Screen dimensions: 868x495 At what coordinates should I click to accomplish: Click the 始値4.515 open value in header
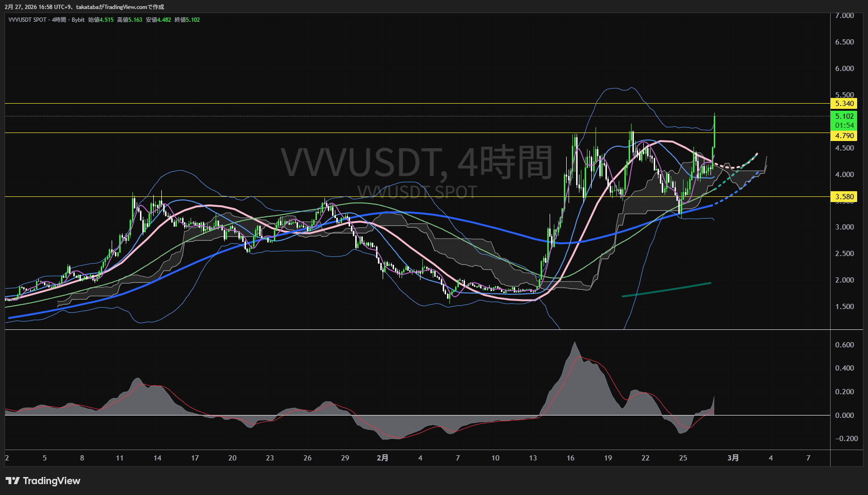click(x=101, y=20)
